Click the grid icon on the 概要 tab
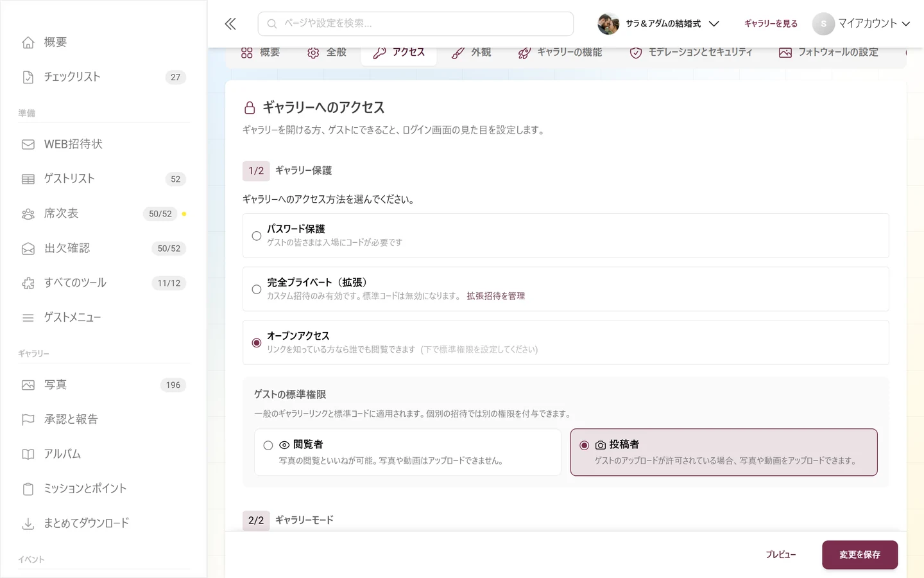 tap(247, 53)
